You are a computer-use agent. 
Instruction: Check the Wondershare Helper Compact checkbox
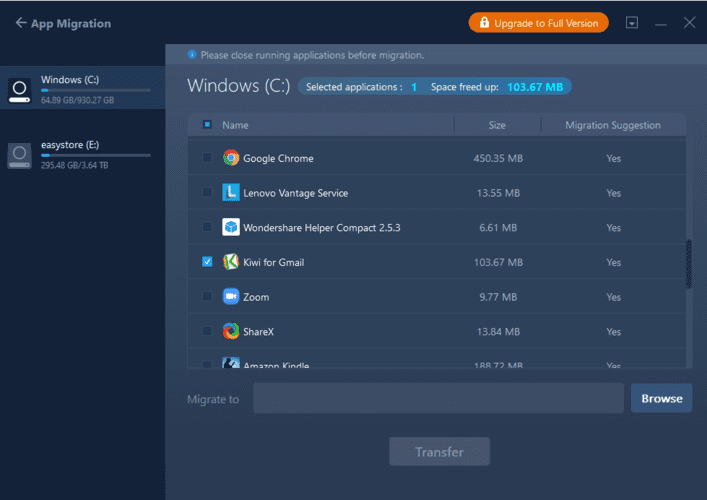pos(207,227)
